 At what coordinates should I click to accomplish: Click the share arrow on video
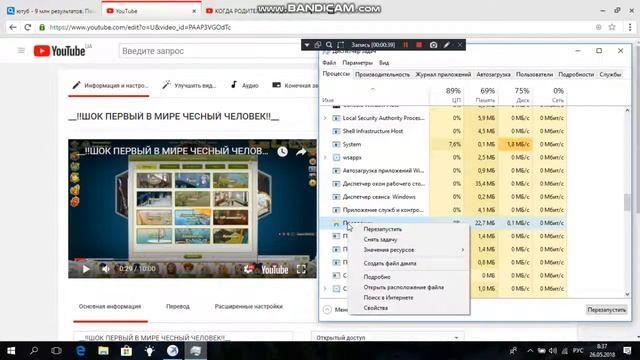coord(301,152)
